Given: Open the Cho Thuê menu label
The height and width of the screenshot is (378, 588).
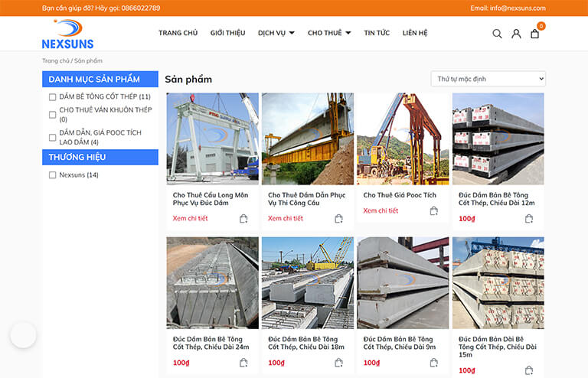Looking at the screenshot, I should 325,33.
